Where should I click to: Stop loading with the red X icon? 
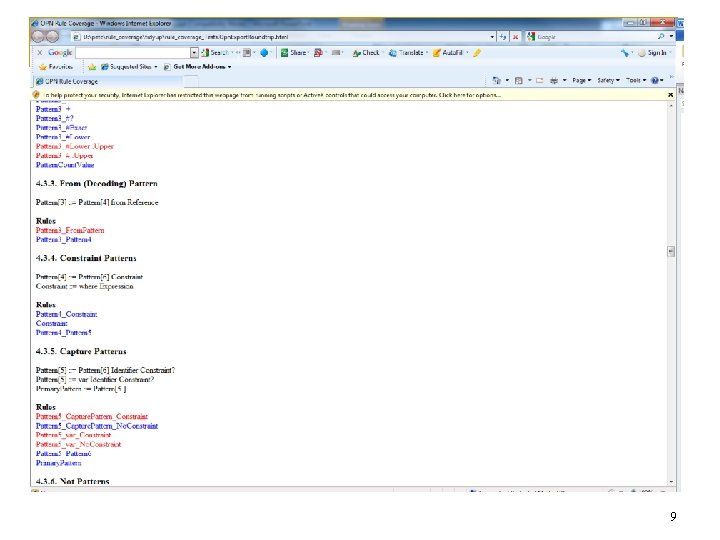515,37
